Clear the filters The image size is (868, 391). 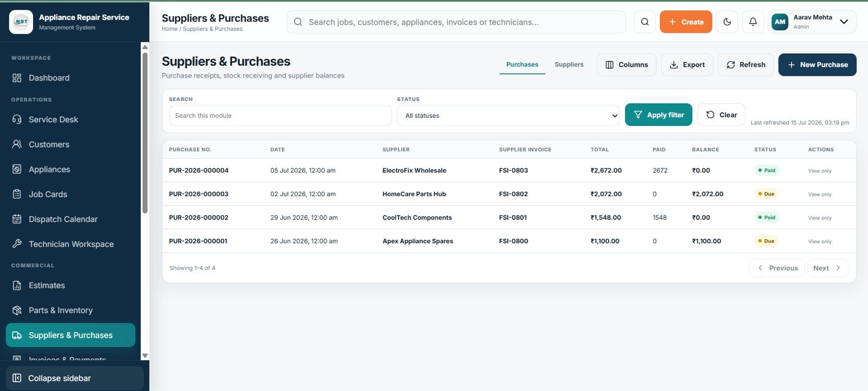[721, 115]
